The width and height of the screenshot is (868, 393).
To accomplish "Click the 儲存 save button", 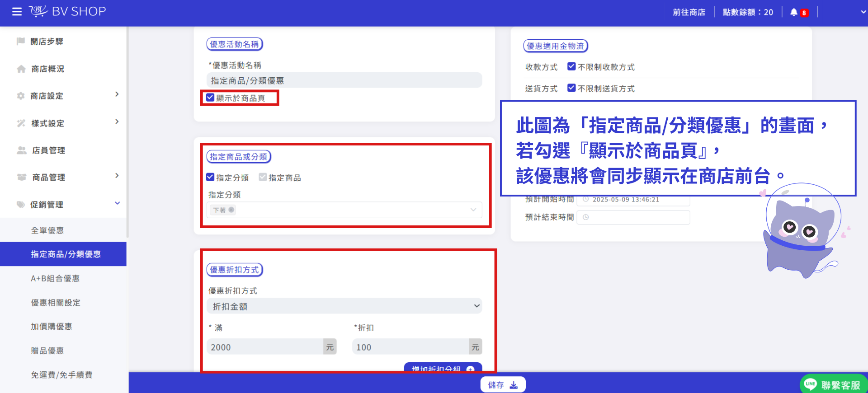I will click(x=503, y=384).
